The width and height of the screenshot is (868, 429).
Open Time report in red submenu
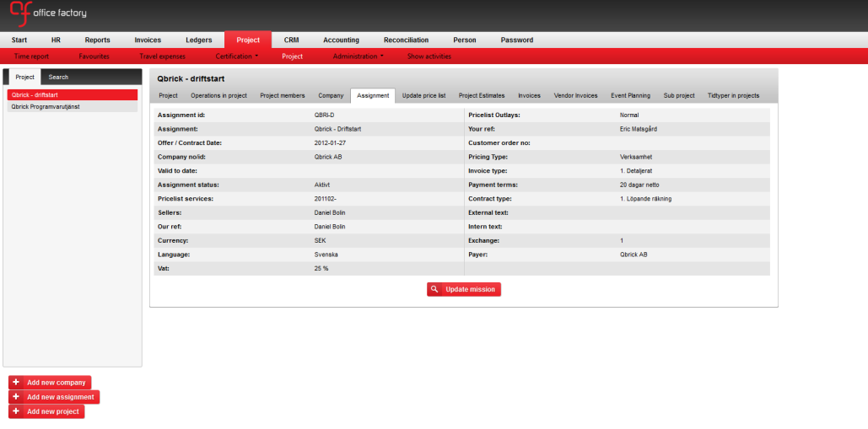[31, 56]
